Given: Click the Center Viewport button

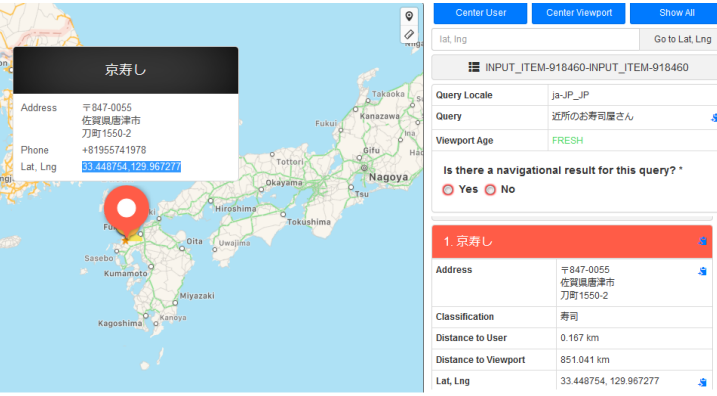Looking at the screenshot, I should [578, 13].
